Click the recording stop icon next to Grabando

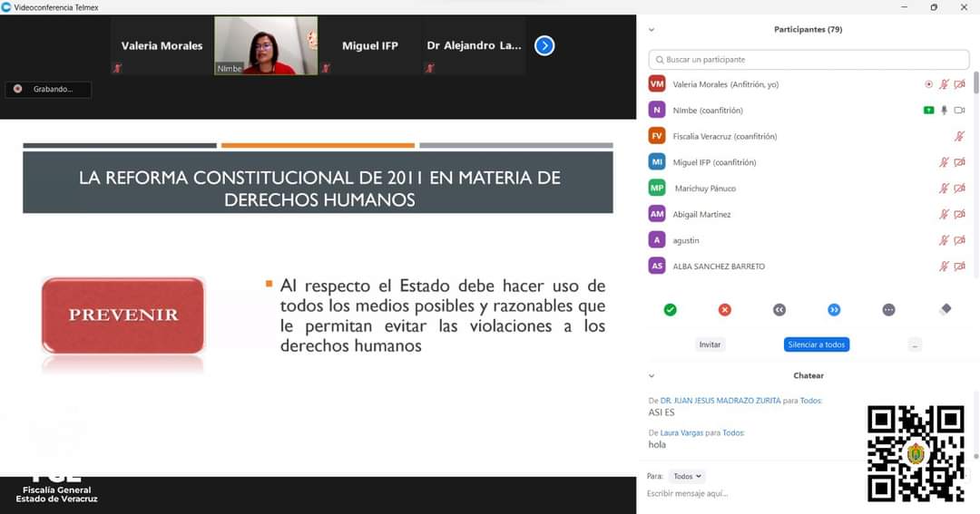(17, 89)
